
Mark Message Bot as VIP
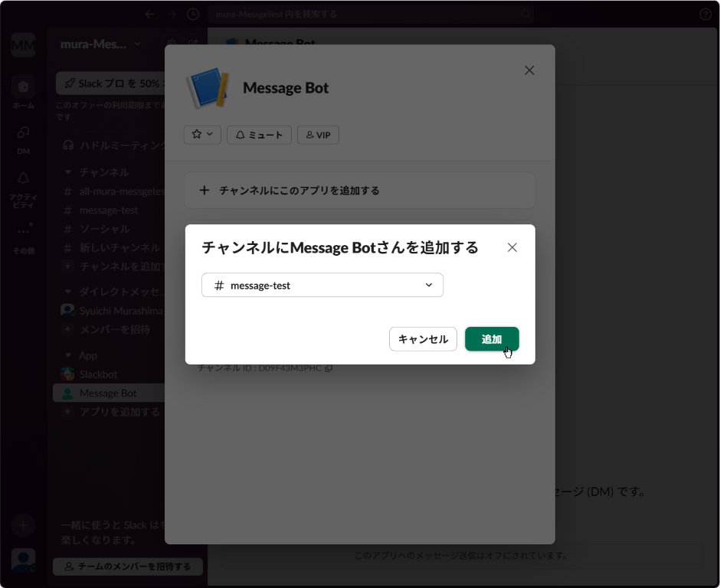click(318, 135)
